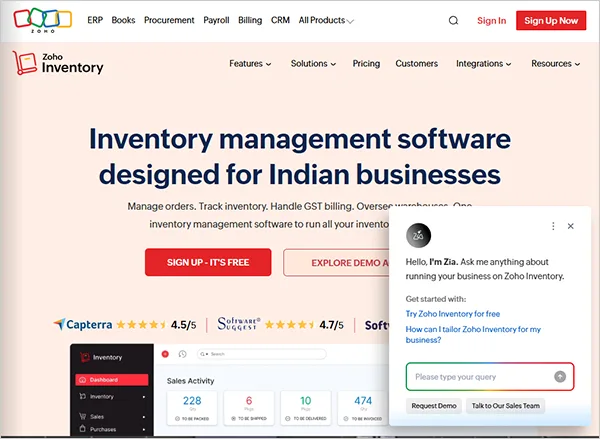Image resolution: width=600 pixels, height=439 pixels.
Task: Close the Zia chat widget
Action: tap(571, 226)
